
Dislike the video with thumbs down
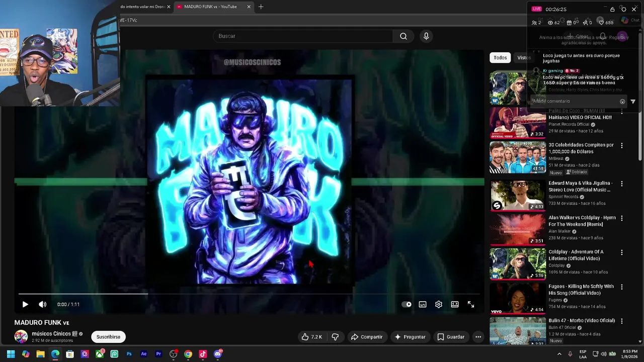point(335,337)
